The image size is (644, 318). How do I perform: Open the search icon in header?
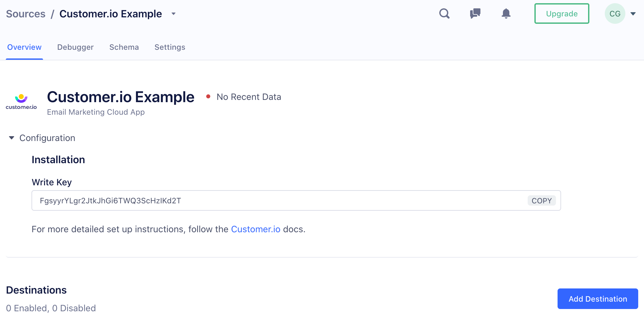tap(444, 13)
